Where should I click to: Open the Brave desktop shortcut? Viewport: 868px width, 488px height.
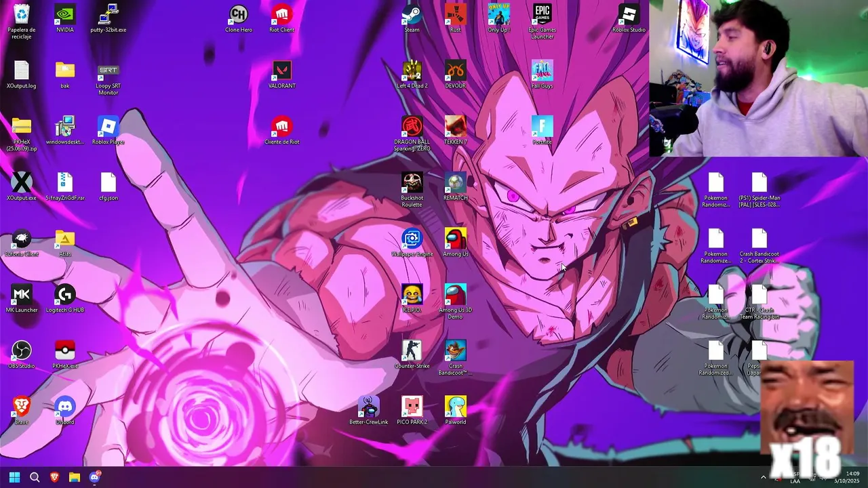click(x=22, y=411)
